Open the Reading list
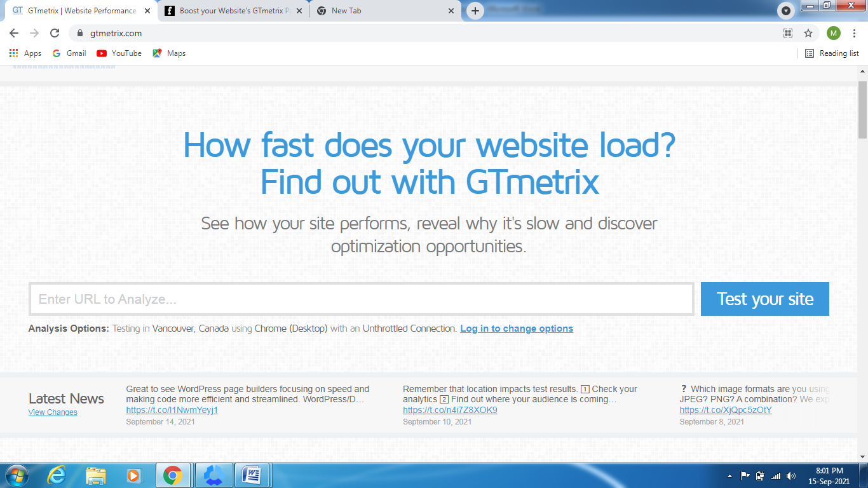Viewport: 868px width, 488px height. (x=832, y=53)
